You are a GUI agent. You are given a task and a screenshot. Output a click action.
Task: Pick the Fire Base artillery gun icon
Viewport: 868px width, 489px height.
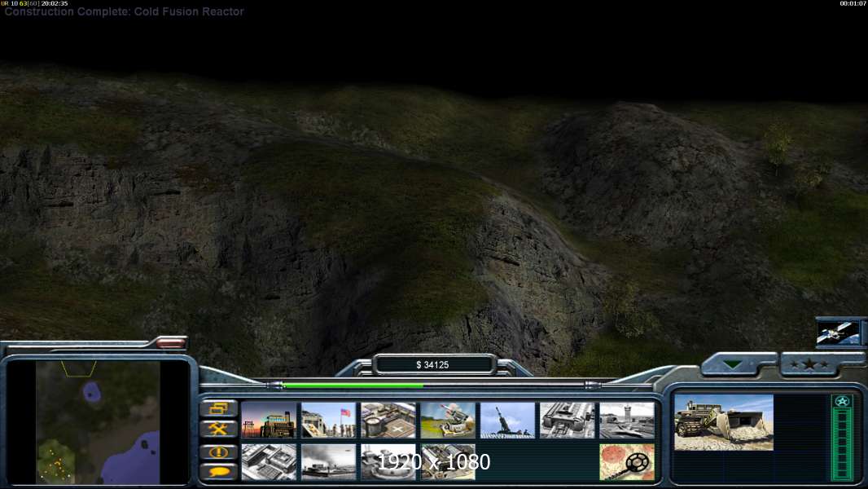(507, 421)
